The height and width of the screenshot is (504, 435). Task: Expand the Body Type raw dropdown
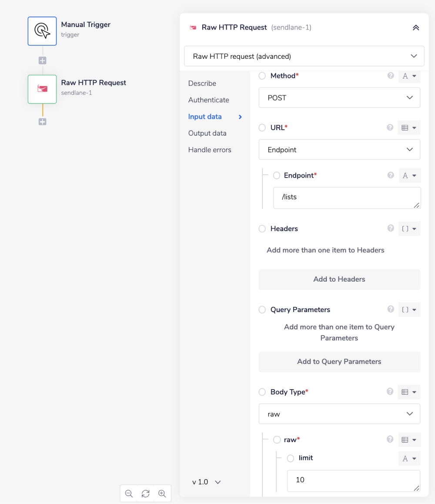[339, 414]
